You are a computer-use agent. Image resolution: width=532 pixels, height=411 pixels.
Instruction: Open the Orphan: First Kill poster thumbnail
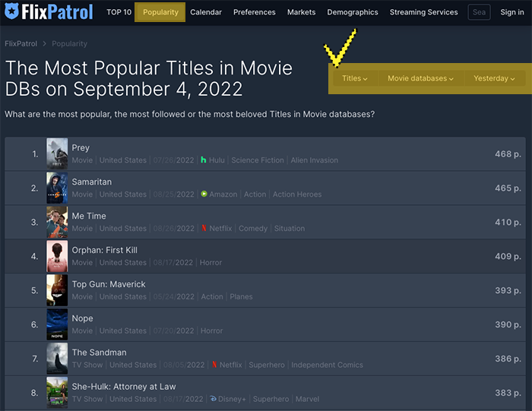pos(57,256)
